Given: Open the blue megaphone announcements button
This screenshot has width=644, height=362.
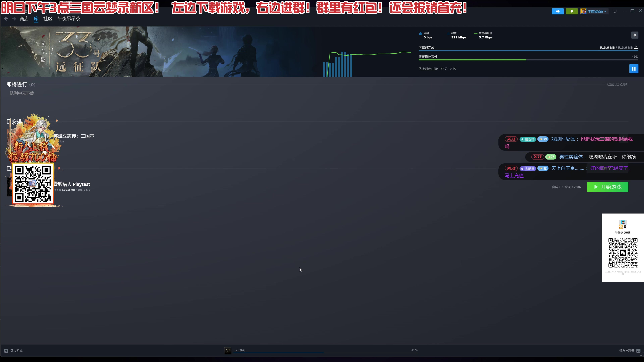Looking at the screenshot, I should coord(557,11).
